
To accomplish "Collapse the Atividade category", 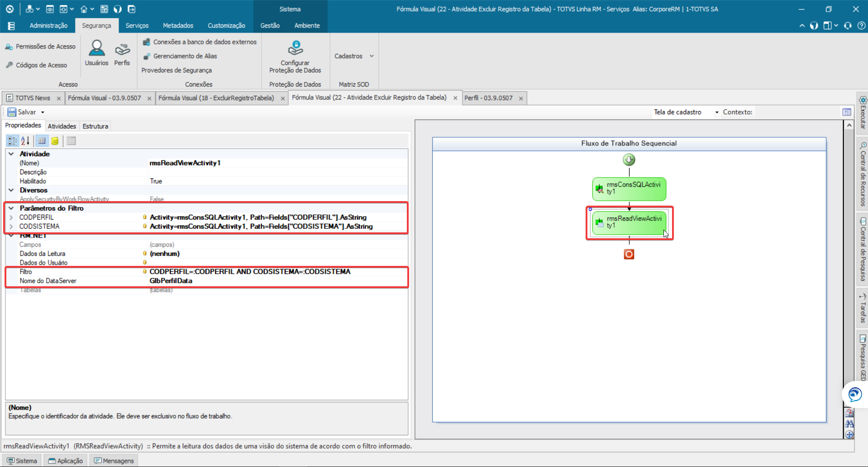I will click(x=11, y=154).
